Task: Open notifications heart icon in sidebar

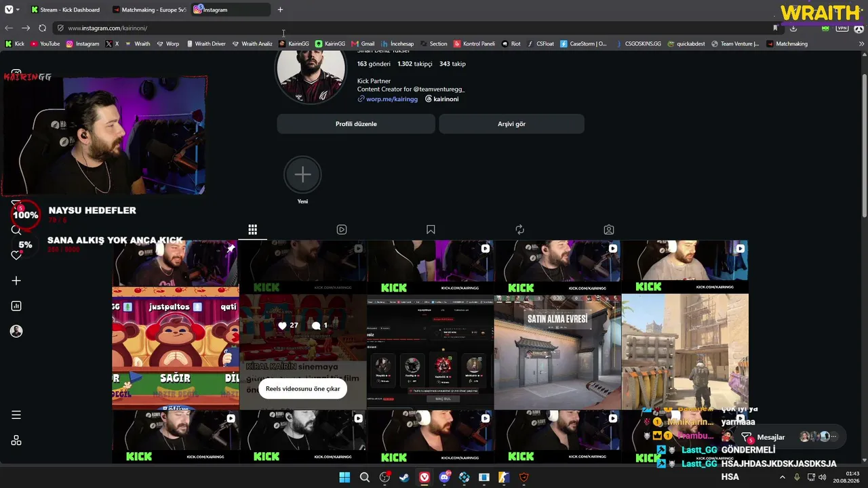Action: [x=16, y=256]
